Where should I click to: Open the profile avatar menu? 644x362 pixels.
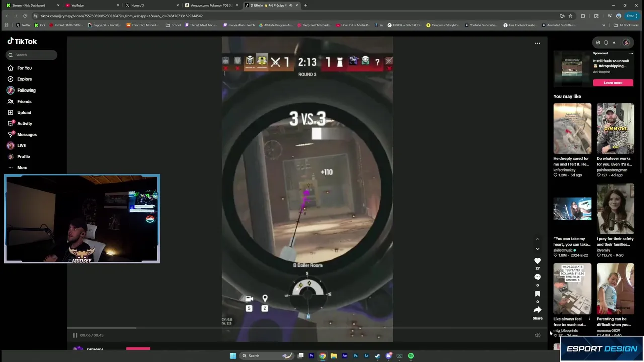click(626, 43)
